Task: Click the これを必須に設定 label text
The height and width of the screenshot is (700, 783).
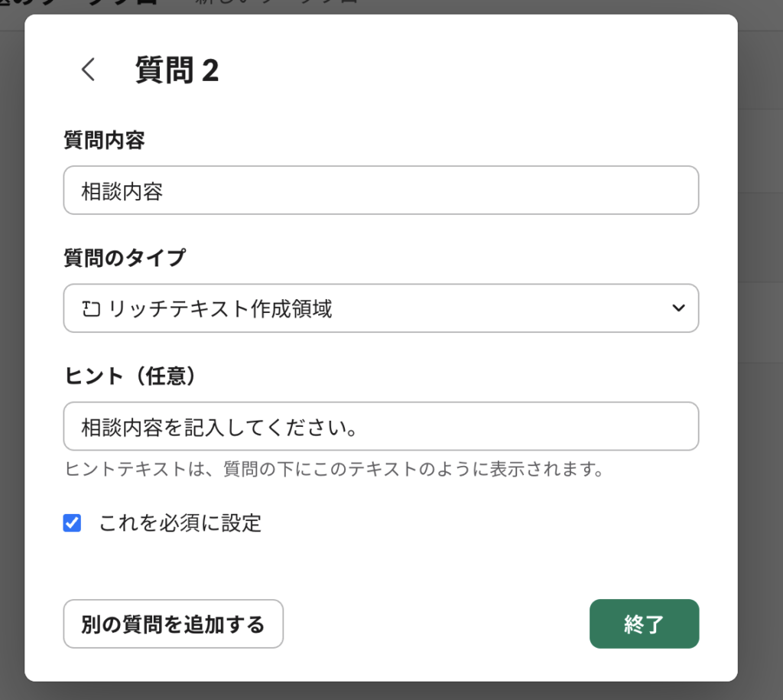Action: (180, 523)
